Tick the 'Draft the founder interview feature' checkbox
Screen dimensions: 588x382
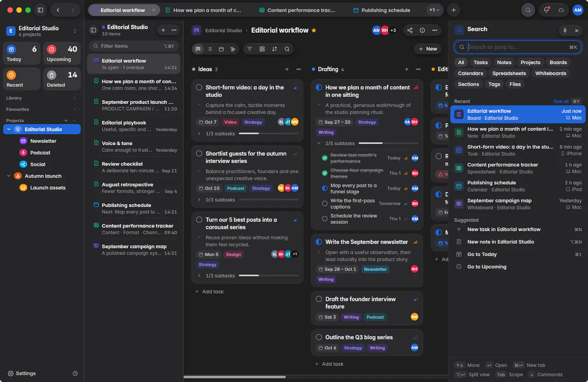tap(319, 299)
